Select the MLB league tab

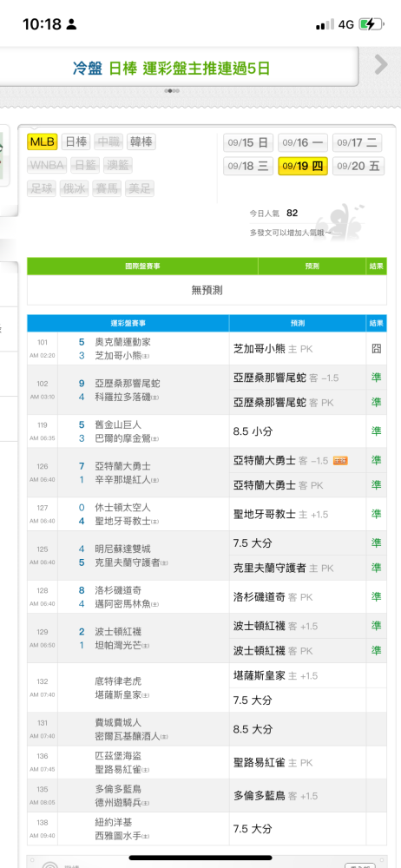coord(43,142)
